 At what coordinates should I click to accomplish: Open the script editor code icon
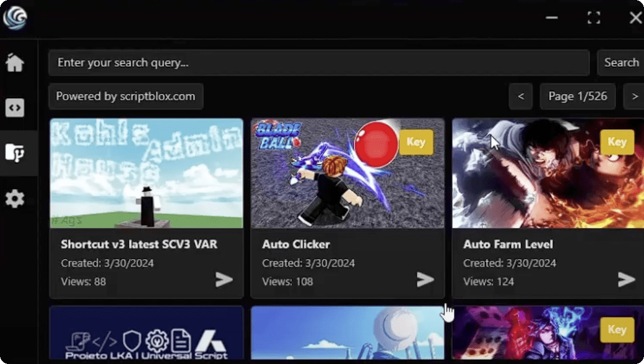[x=15, y=108]
